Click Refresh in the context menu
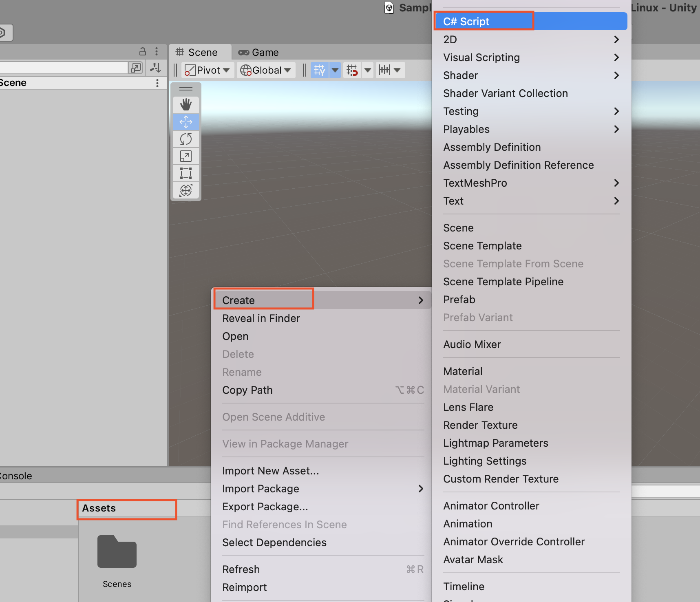Viewport: 700px width, 602px height. [x=241, y=569]
